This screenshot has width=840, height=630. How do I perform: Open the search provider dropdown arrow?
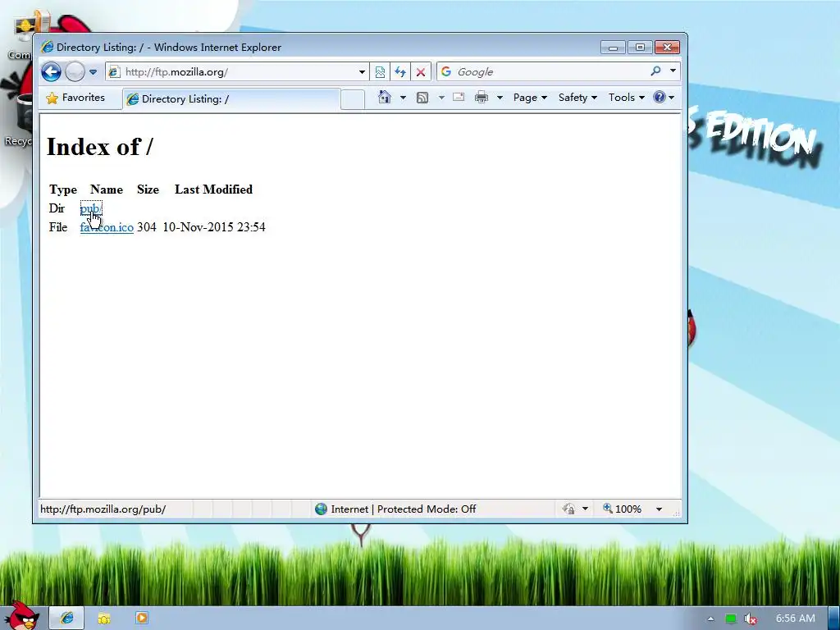(x=673, y=71)
